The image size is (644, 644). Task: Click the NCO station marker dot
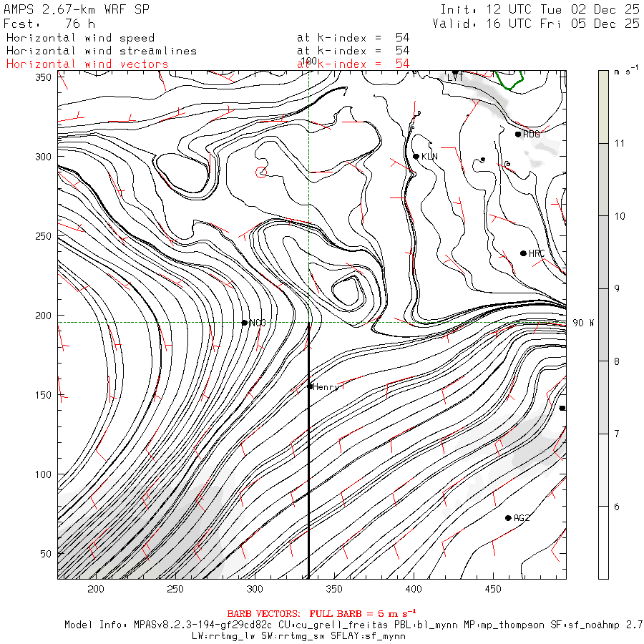pyautogui.click(x=245, y=323)
